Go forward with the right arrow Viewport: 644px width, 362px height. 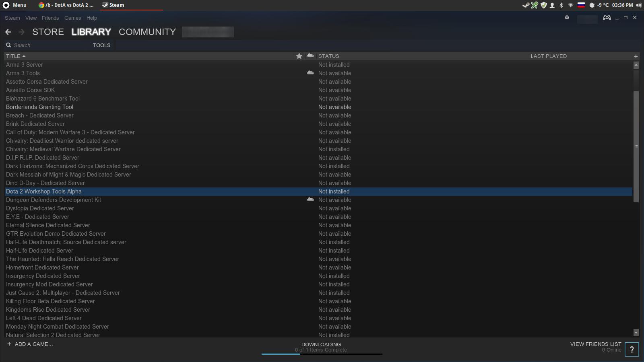(22, 32)
